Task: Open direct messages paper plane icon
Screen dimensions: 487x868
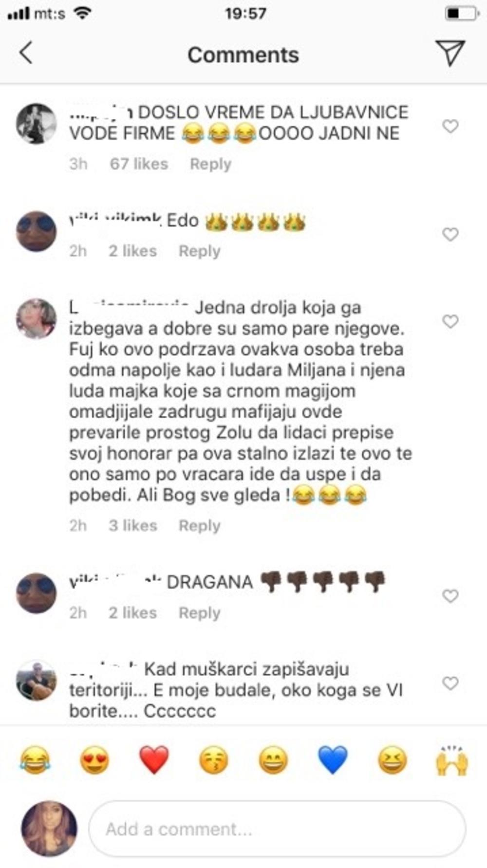Action: pyautogui.click(x=450, y=53)
